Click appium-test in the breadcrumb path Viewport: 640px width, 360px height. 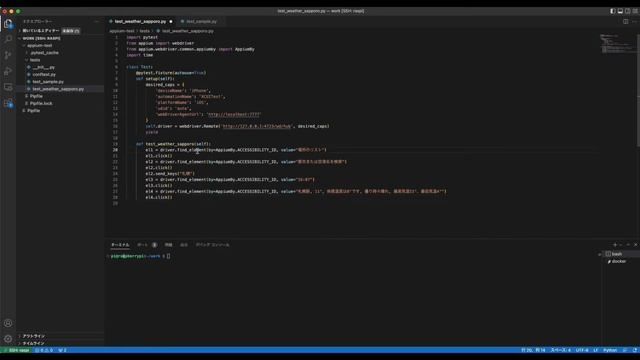tap(122, 31)
